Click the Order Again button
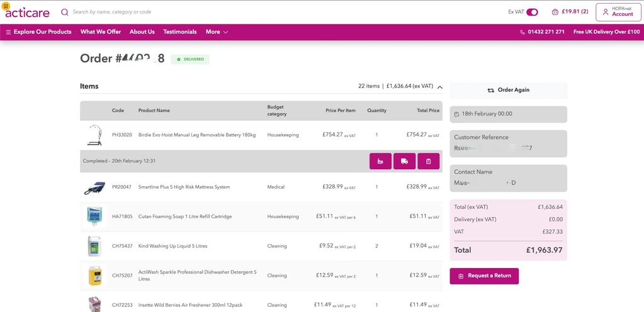 pos(509,91)
